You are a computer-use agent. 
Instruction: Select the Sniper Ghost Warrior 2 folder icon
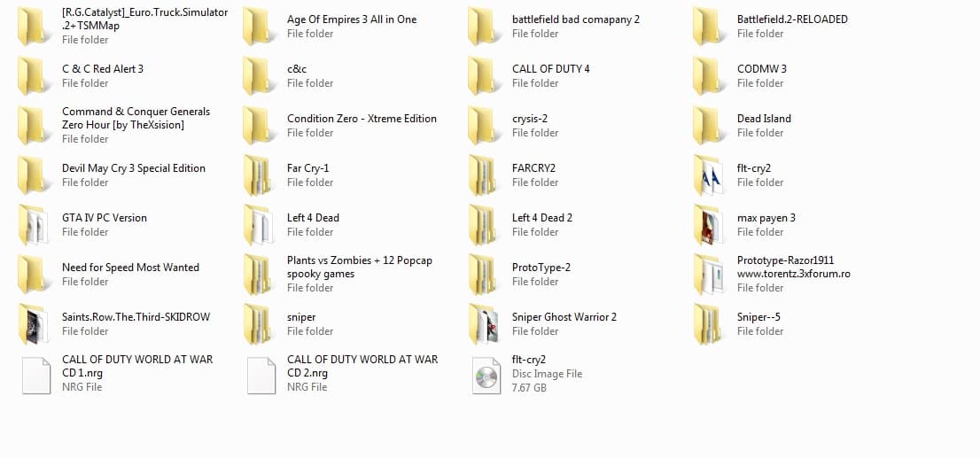[486, 324]
